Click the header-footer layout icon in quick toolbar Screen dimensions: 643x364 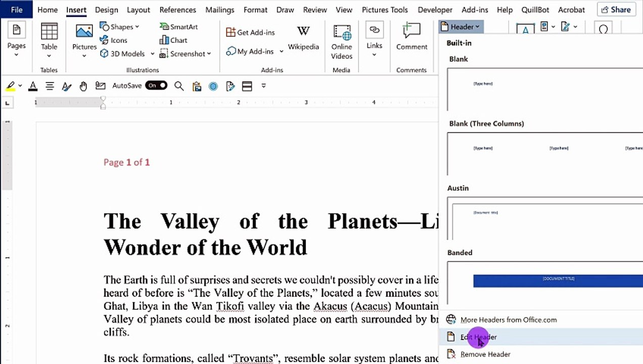click(x=247, y=86)
